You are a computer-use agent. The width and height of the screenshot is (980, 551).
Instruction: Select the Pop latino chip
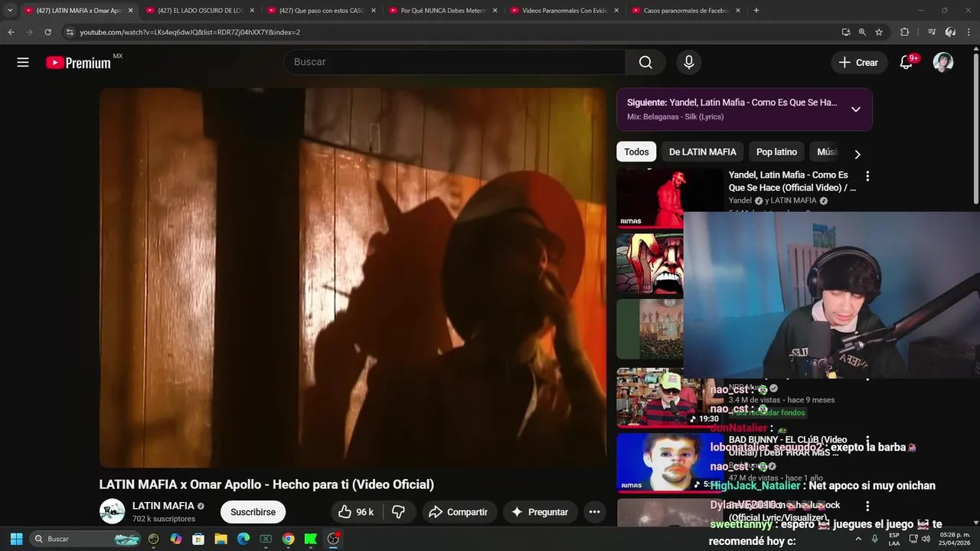[x=776, y=152]
